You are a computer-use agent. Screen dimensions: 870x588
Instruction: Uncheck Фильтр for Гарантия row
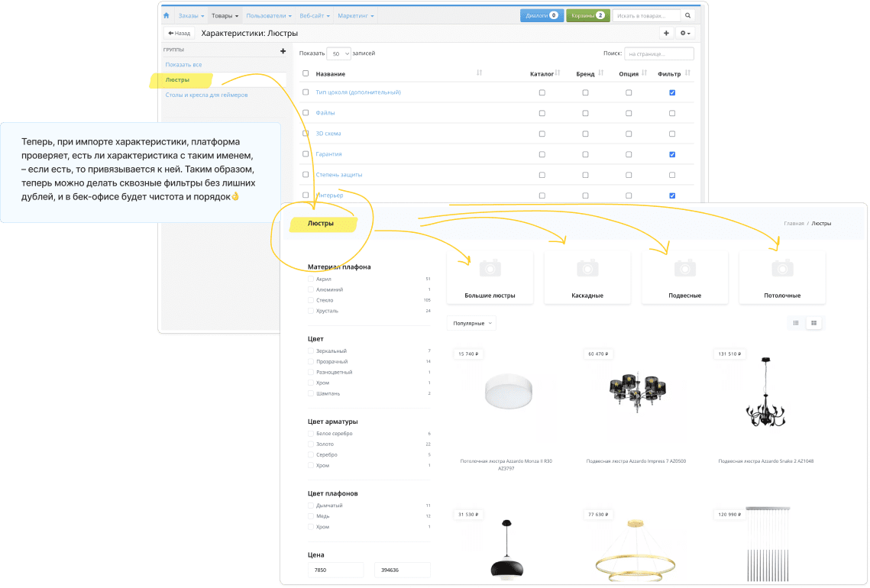click(672, 154)
